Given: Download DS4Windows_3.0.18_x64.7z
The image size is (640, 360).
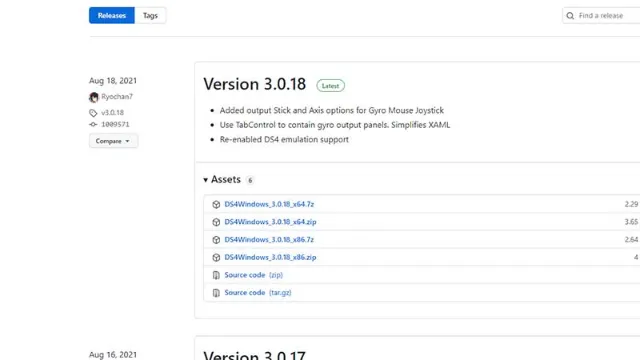Looking at the screenshot, I should click(269, 204).
